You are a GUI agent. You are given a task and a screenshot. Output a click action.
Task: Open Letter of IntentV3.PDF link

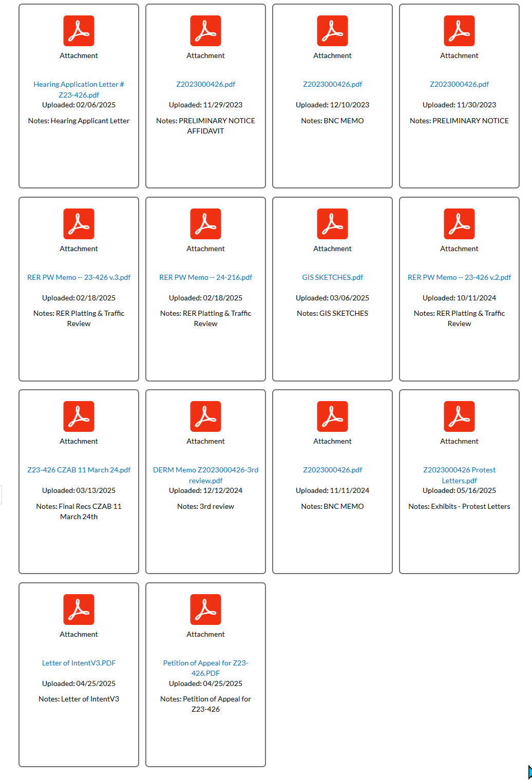tap(79, 663)
